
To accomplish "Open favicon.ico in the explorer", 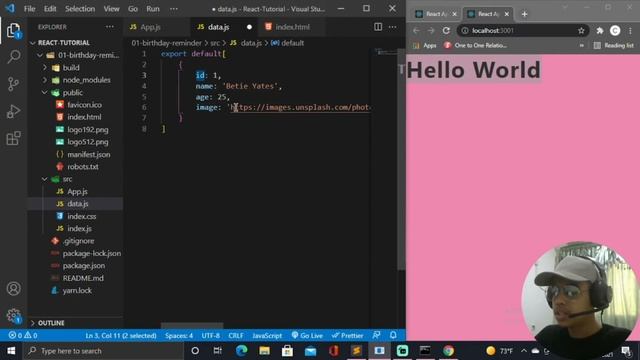I will click(84, 105).
